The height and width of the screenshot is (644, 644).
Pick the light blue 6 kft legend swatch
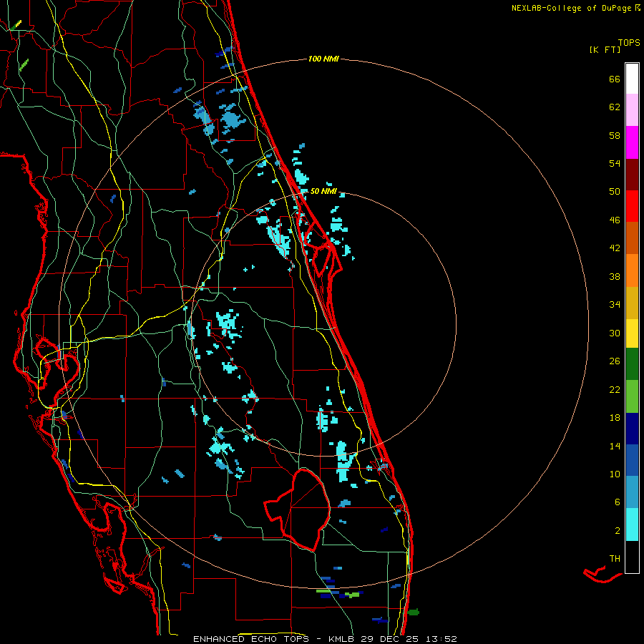click(x=632, y=492)
